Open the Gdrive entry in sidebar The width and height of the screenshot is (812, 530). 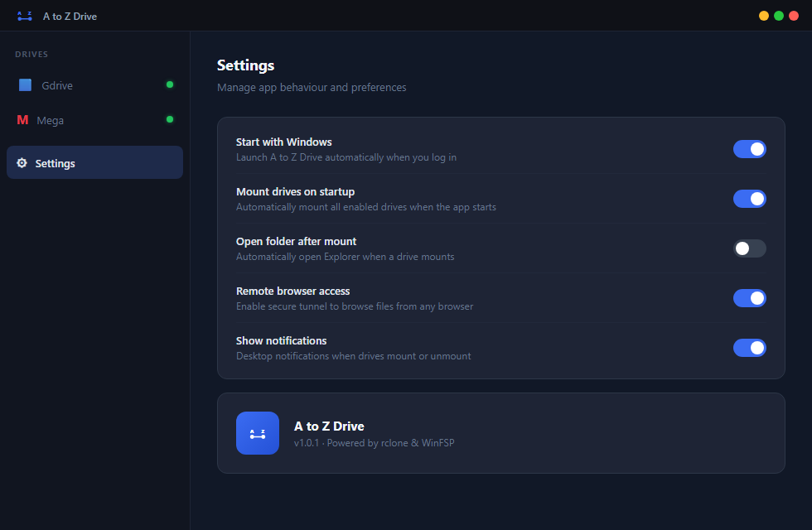click(94, 84)
